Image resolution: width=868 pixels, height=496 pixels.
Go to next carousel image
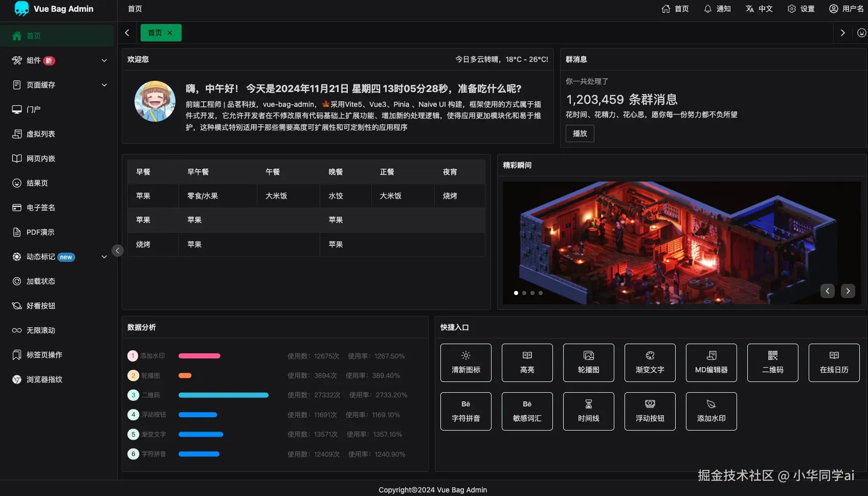(x=848, y=291)
